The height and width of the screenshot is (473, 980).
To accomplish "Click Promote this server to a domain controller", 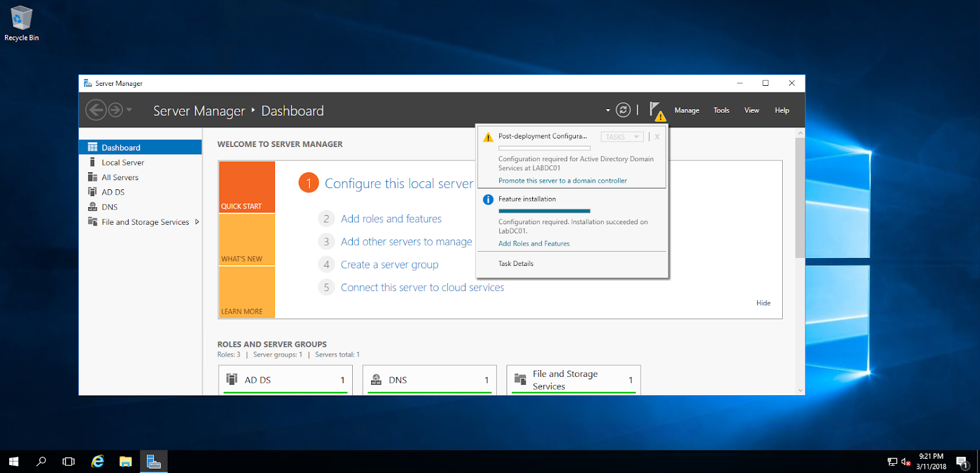I will point(562,181).
